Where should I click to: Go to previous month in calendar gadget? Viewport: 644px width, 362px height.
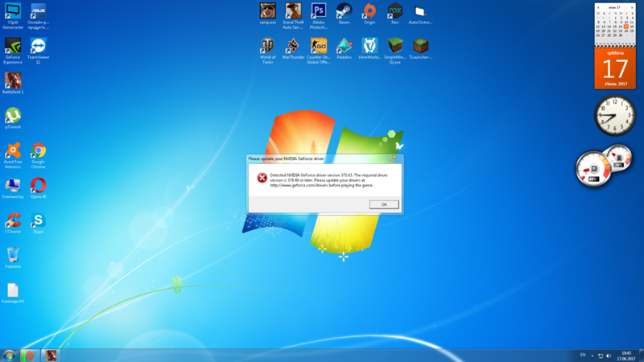[x=598, y=7]
